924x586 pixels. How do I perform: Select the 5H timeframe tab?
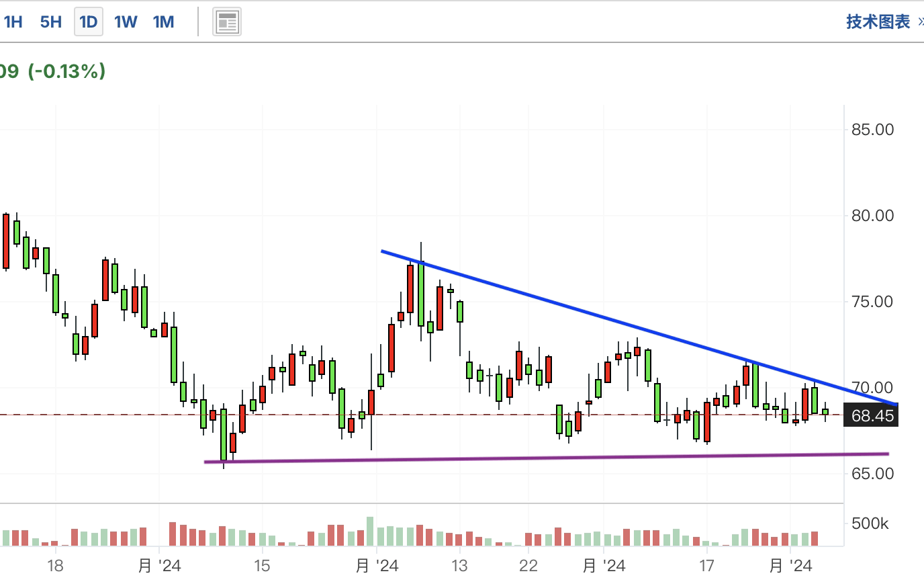[x=51, y=22]
